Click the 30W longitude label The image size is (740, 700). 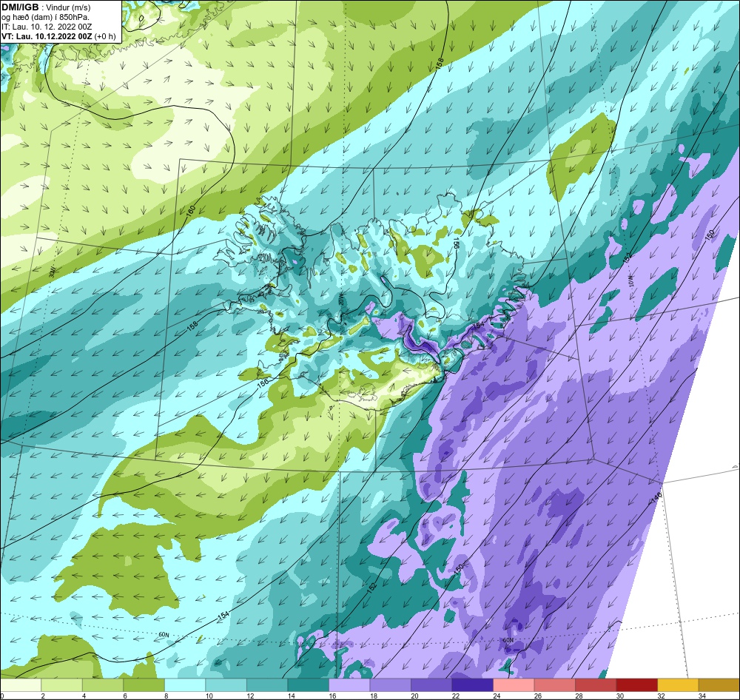pos(52,272)
